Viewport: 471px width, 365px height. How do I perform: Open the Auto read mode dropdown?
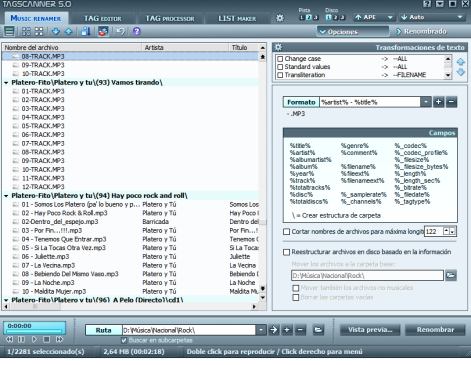(x=460, y=17)
